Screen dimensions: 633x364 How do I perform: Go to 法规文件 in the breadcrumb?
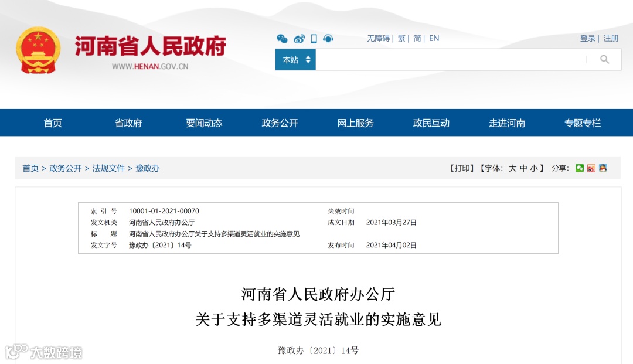pyautogui.click(x=108, y=168)
